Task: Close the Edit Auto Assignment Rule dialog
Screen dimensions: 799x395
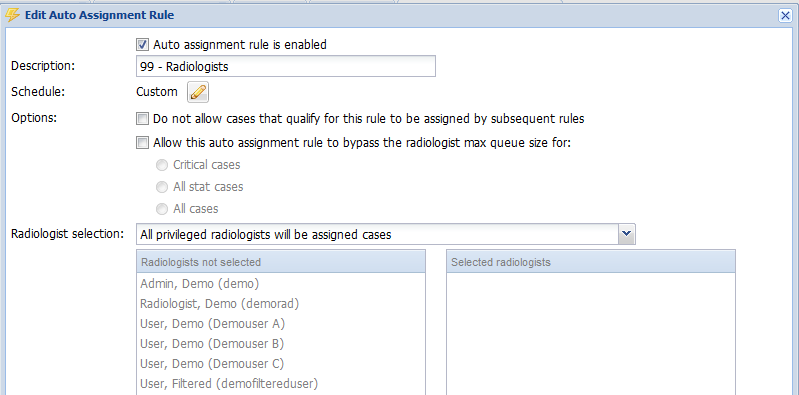Action: pos(785,16)
